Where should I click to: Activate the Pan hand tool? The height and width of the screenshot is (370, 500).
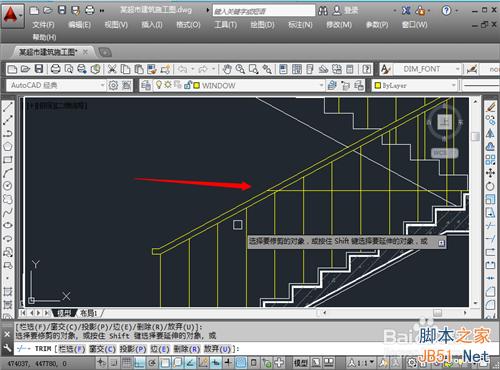tap(227, 69)
